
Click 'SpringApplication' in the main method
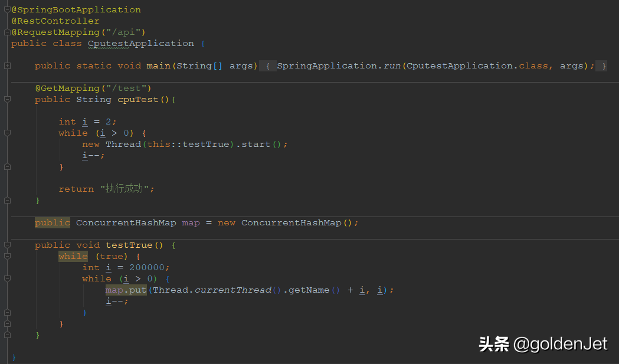(327, 66)
